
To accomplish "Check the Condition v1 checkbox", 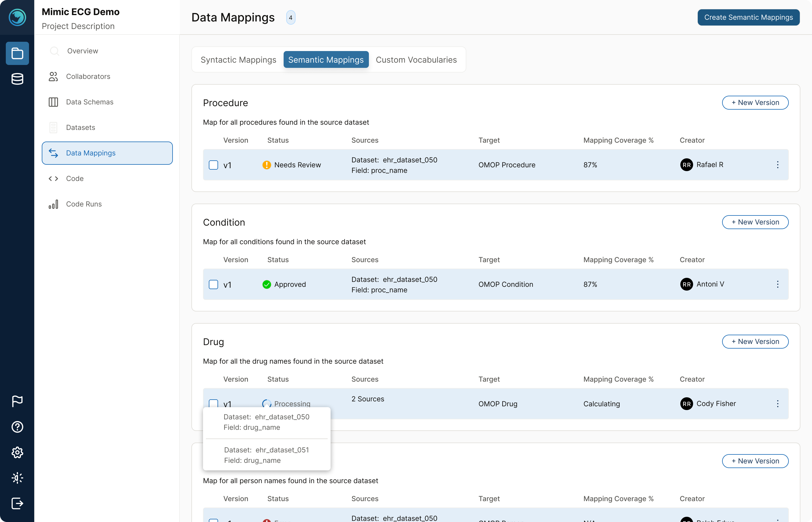I will (213, 284).
